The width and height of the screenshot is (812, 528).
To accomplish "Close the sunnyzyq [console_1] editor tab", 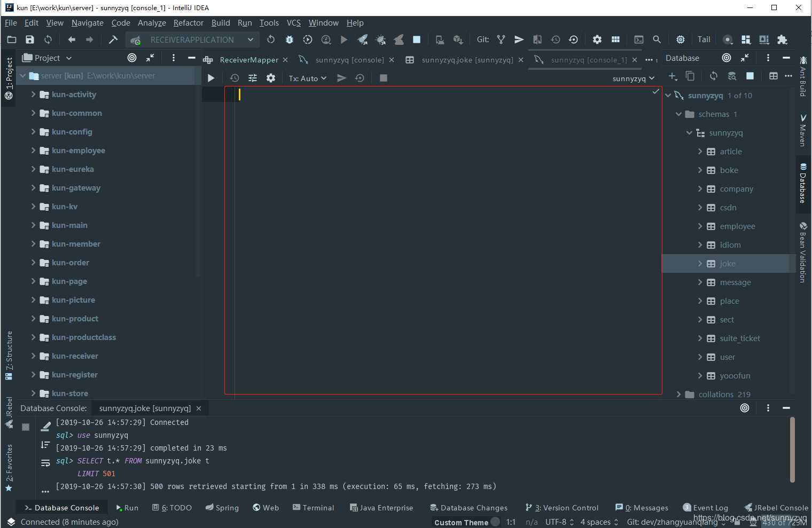I will [635, 60].
